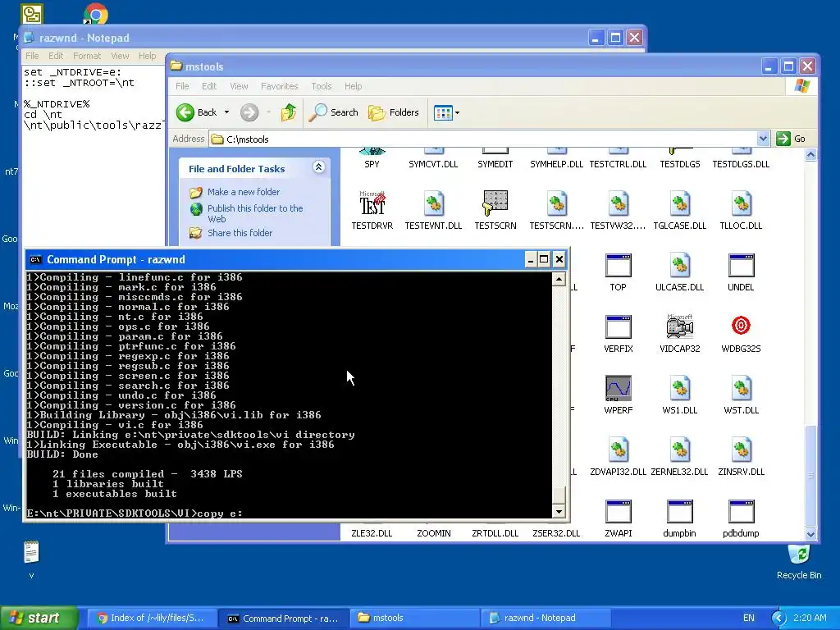Select the pdbdump program icon
This screenshot has width=840, height=630.
tap(741, 512)
